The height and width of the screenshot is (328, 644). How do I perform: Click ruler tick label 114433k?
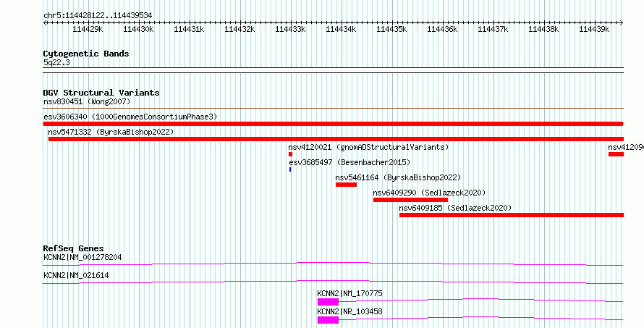(x=290, y=29)
